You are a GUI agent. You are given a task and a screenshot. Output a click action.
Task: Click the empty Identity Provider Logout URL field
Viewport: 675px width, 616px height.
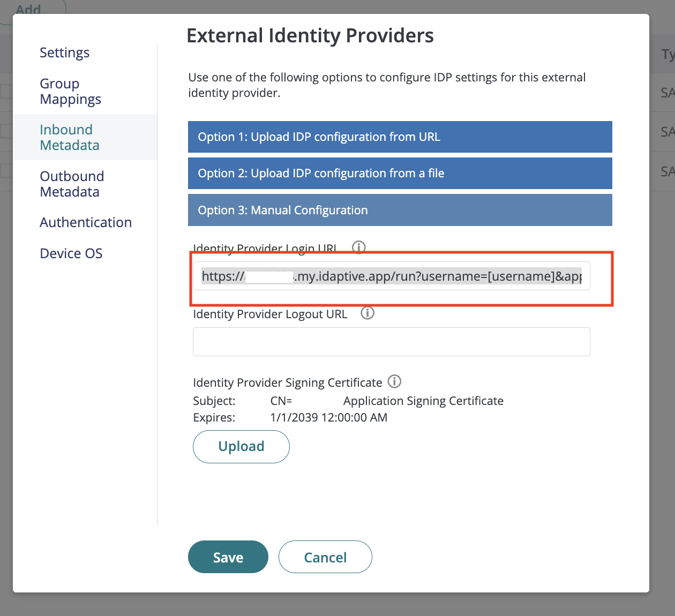click(391, 341)
